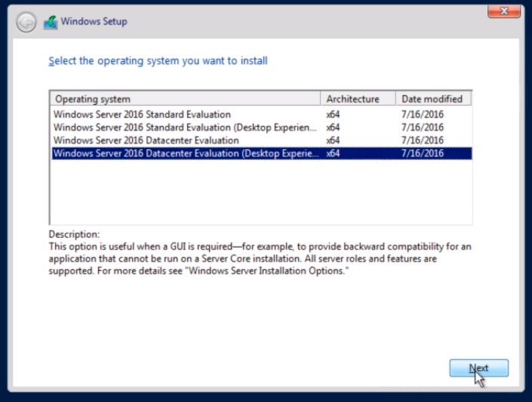
Task: Close the Windows Setup dialog
Action: (504, 11)
